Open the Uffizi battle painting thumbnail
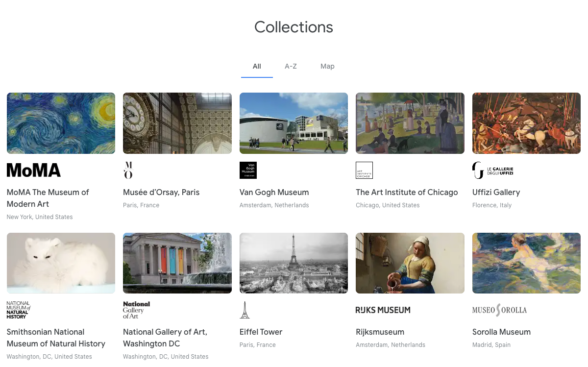The image size is (588, 367). pyautogui.click(x=526, y=123)
